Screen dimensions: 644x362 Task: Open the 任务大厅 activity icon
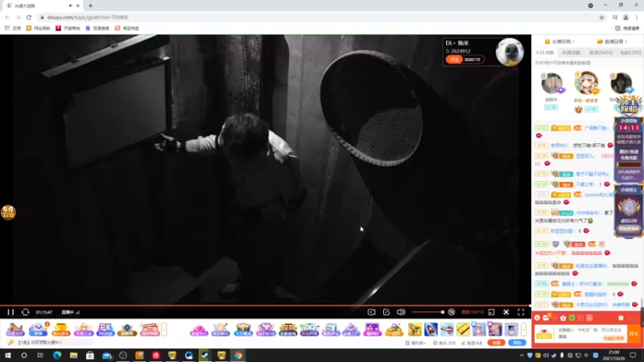coord(14,330)
